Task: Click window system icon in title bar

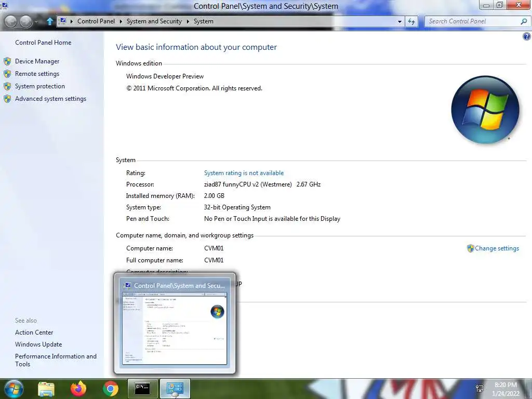Action: (4, 5)
